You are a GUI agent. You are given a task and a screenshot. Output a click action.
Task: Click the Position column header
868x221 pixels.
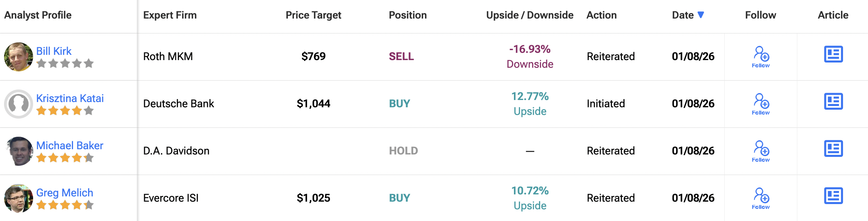click(x=408, y=15)
